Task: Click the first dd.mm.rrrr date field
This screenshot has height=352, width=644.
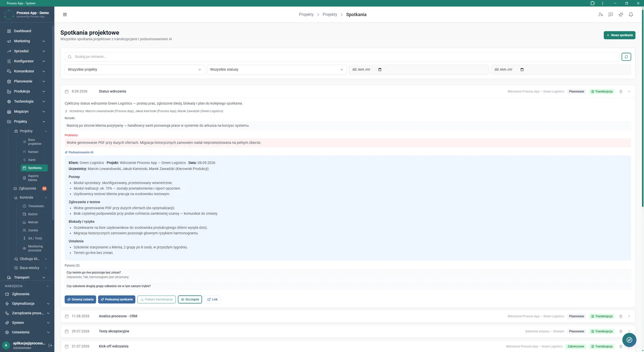Action: [x=419, y=70]
